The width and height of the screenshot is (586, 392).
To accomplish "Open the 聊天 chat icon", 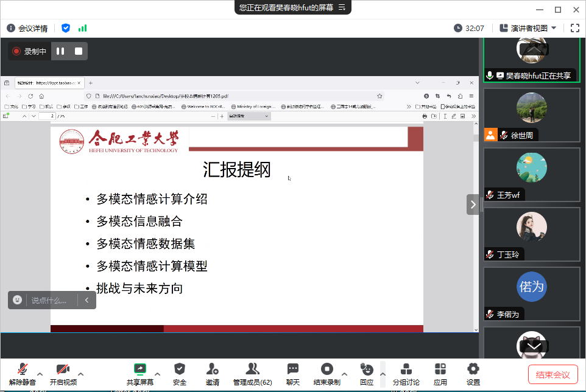I will coord(293,369).
